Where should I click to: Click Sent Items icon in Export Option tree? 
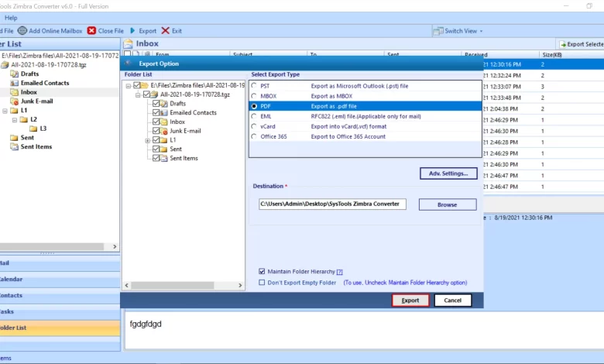point(163,158)
